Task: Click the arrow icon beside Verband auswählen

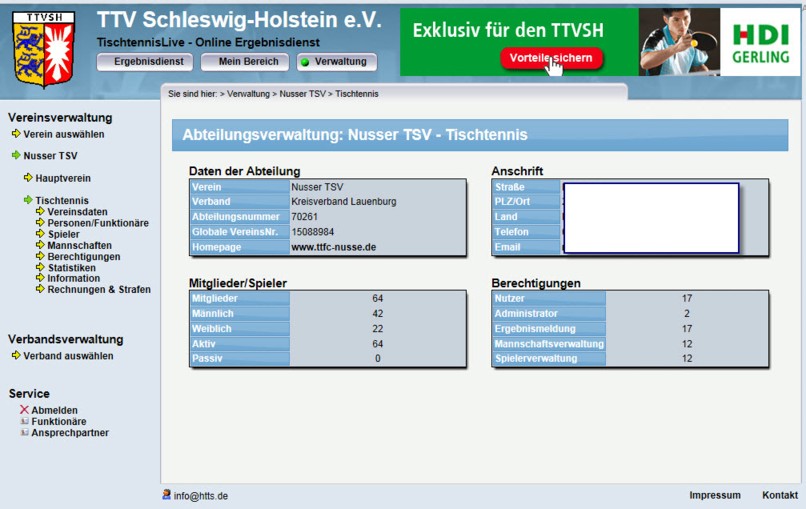Action: (x=16, y=355)
